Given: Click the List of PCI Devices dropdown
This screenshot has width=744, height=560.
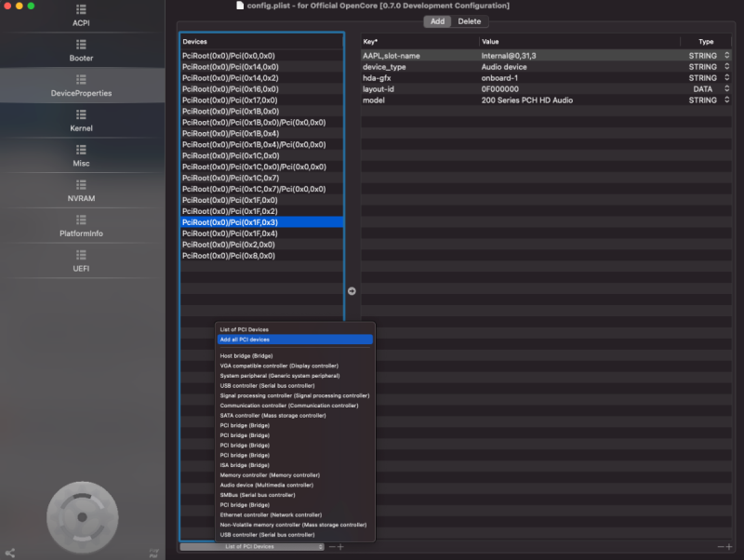Looking at the screenshot, I should point(252,547).
